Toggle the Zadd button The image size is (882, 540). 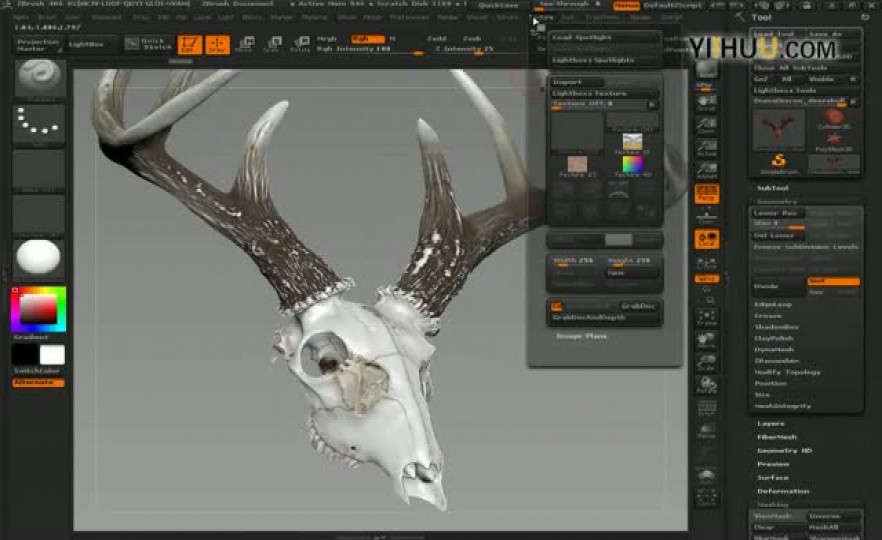tap(436, 39)
